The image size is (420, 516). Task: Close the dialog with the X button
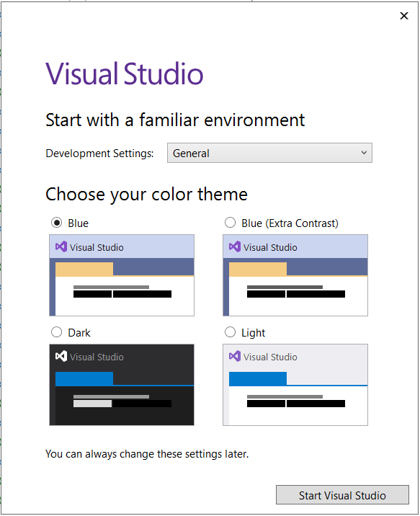click(x=404, y=15)
